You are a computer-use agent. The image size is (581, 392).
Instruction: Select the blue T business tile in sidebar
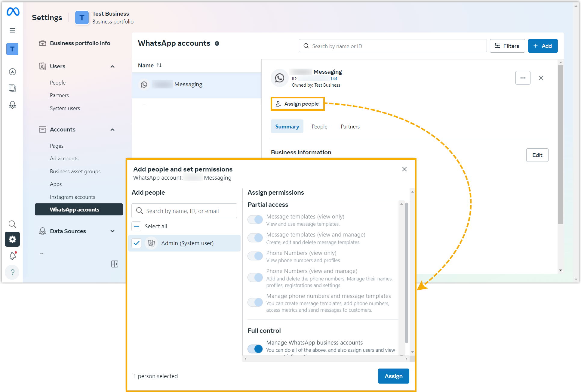[x=12, y=49]
